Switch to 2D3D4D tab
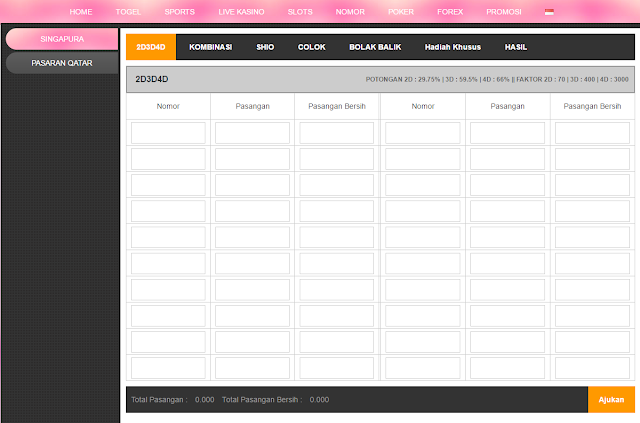The height and width of the screenshot is (423, 640). pyautogui.click(x=151, y=47)
